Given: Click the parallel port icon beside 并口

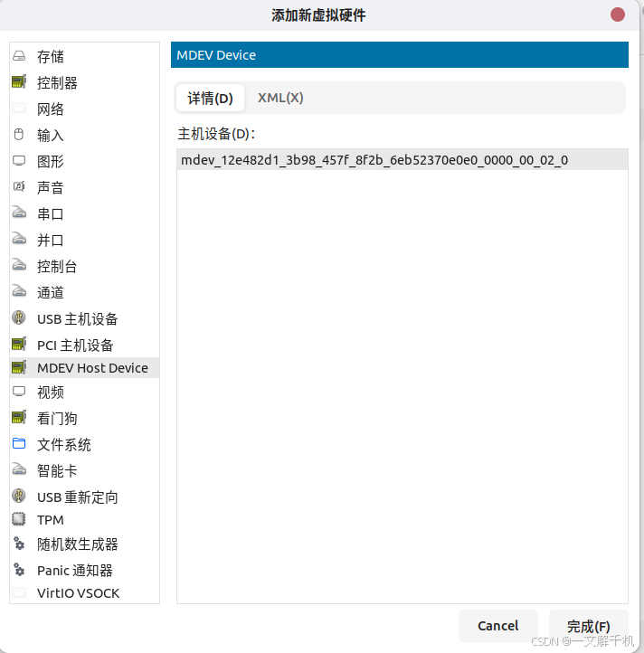Looking at the screenshot, I should (x=19, y=239).
